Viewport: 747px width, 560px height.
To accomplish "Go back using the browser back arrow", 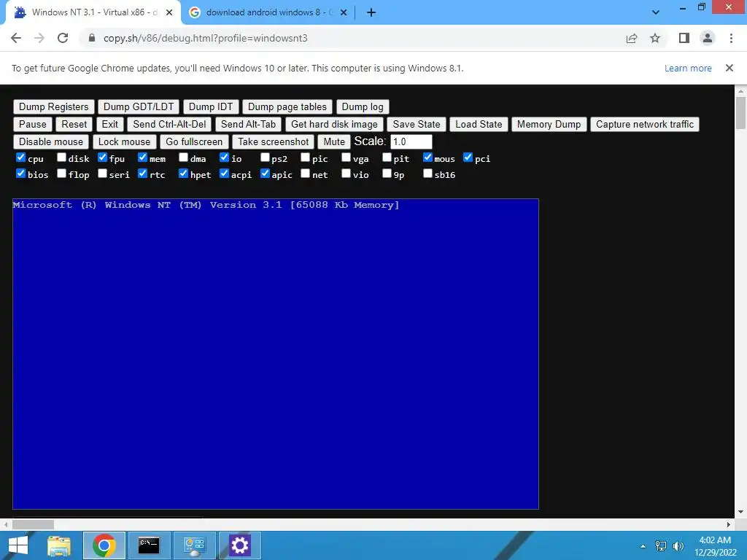I will tap(16, 38).
